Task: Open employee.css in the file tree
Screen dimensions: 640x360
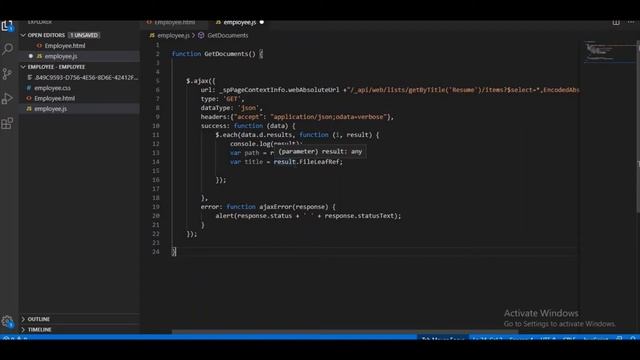Action: coord(52,88)
